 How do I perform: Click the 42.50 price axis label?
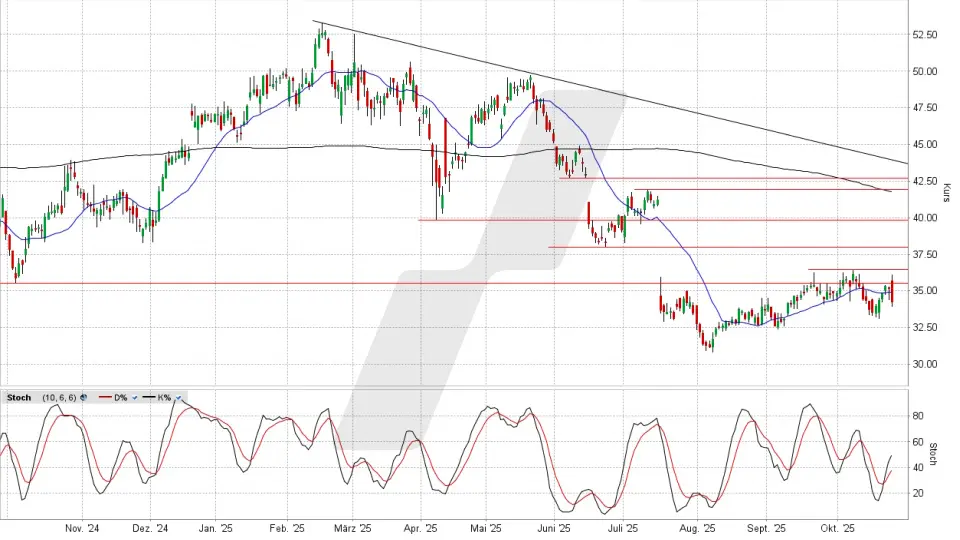(x=924, y=181)
